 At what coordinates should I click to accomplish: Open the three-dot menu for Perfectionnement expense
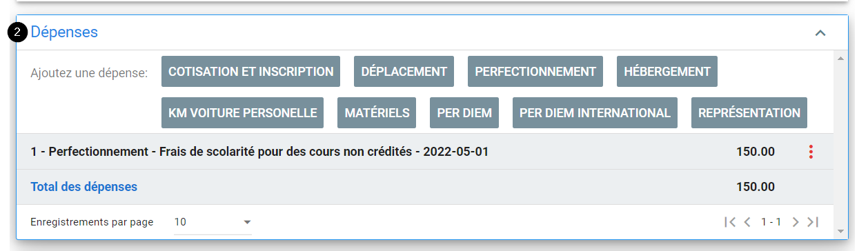coord(811,152)
